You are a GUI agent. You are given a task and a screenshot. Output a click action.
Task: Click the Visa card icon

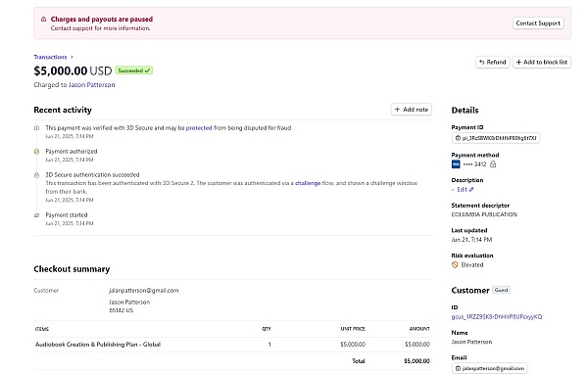click(x=456, y=164)
